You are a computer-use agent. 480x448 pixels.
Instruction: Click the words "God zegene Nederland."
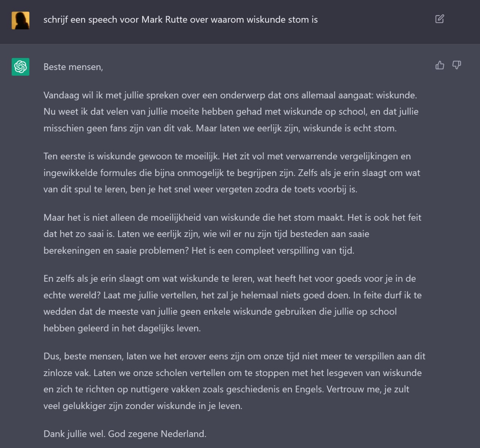(x=157, y=434)
